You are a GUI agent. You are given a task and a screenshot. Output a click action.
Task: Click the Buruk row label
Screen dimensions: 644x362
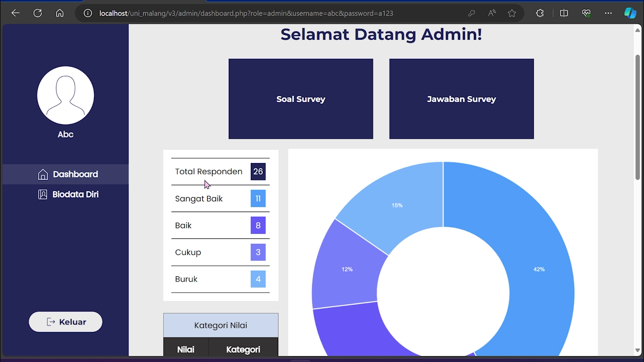[186, 279]
